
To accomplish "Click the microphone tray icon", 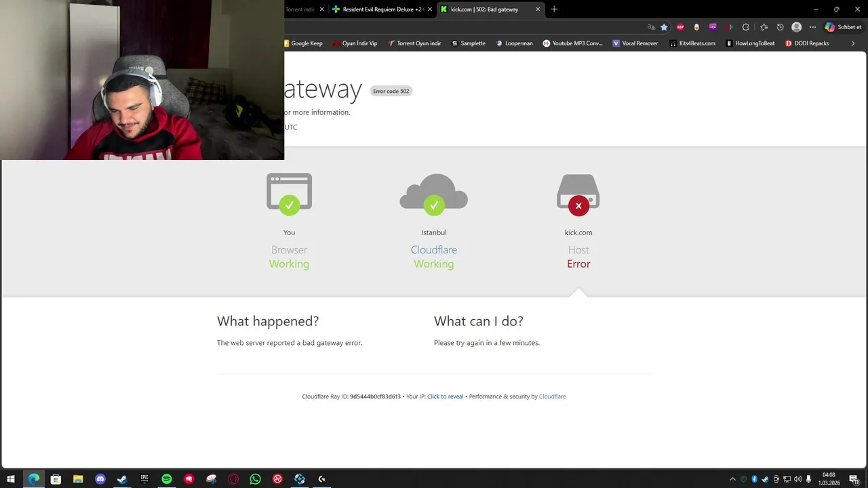I will tap(808, 479).
